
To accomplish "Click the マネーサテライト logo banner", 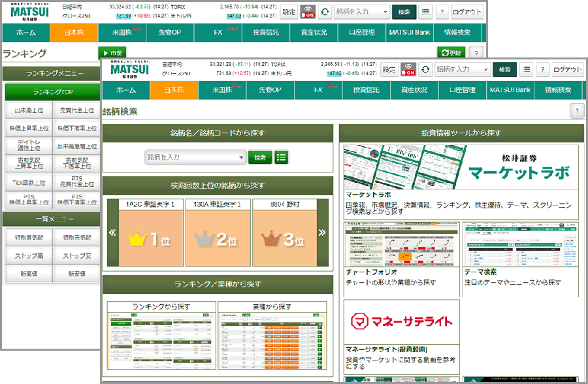I will [x=401, y=321].
